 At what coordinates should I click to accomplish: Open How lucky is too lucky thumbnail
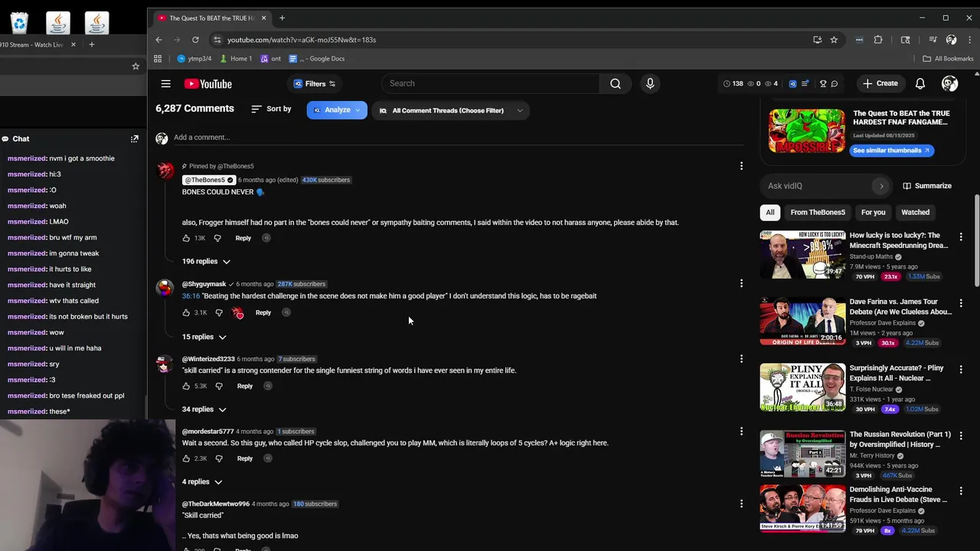click(x=802, y=254)
